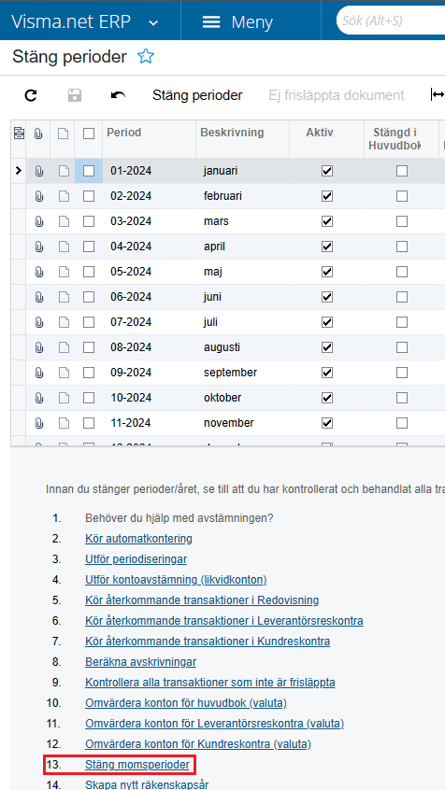The height and width of the screenshot is (790, 445).
Task: Open attachment paperclip for januari row
Action: click(x=38, y=171)
